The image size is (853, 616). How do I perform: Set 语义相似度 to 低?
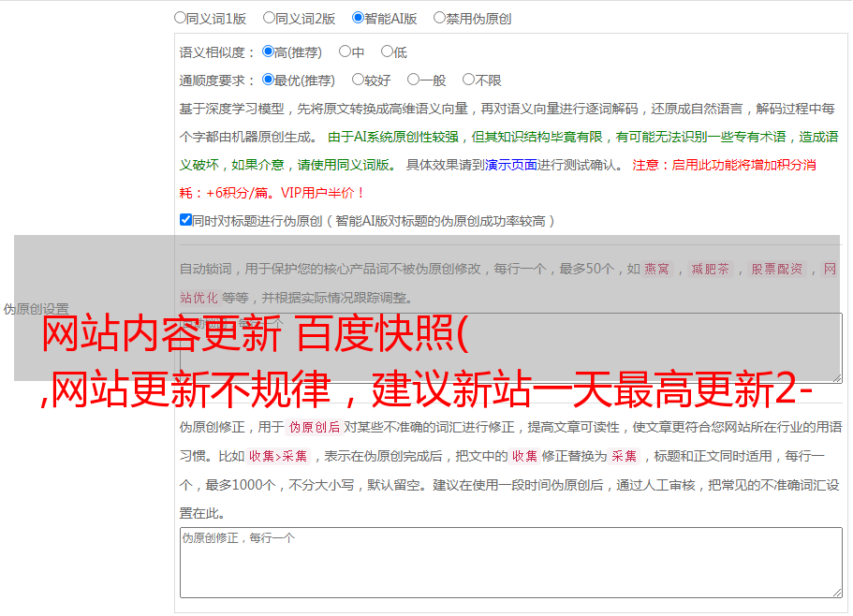[387, 52]
